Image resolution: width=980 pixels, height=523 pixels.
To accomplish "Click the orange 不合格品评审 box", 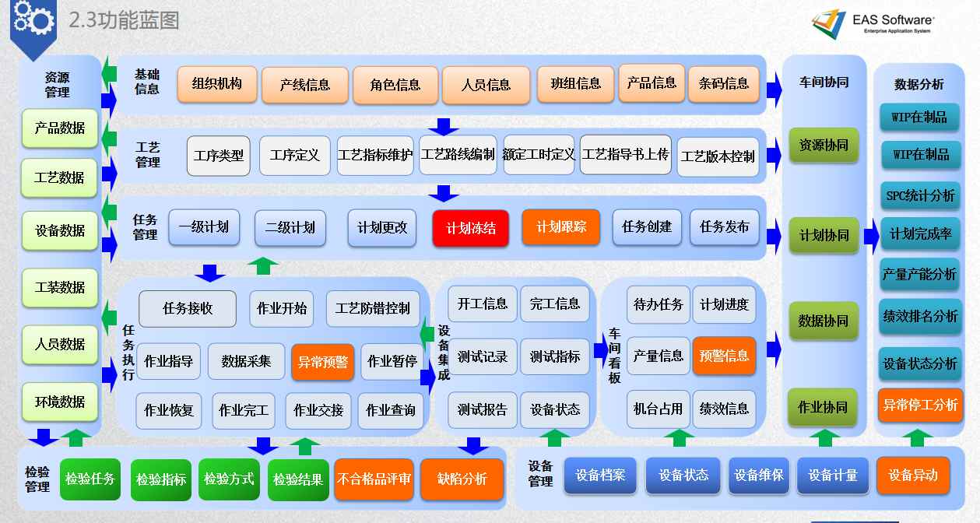I will click(374, 479).
